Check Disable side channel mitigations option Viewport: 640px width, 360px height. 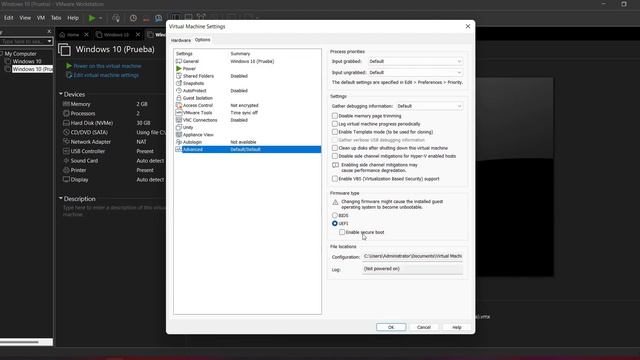click(x=335, y=156)
